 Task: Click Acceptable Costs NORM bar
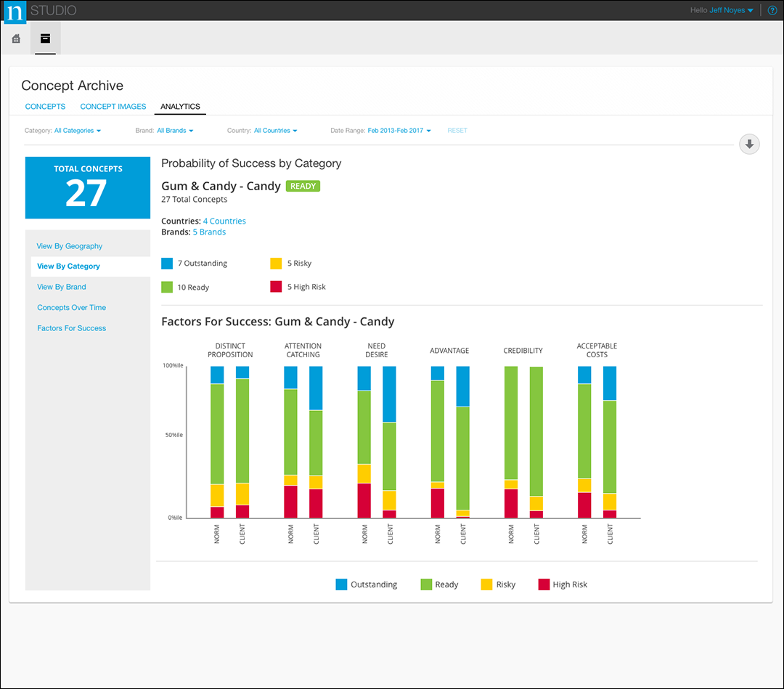584,442
